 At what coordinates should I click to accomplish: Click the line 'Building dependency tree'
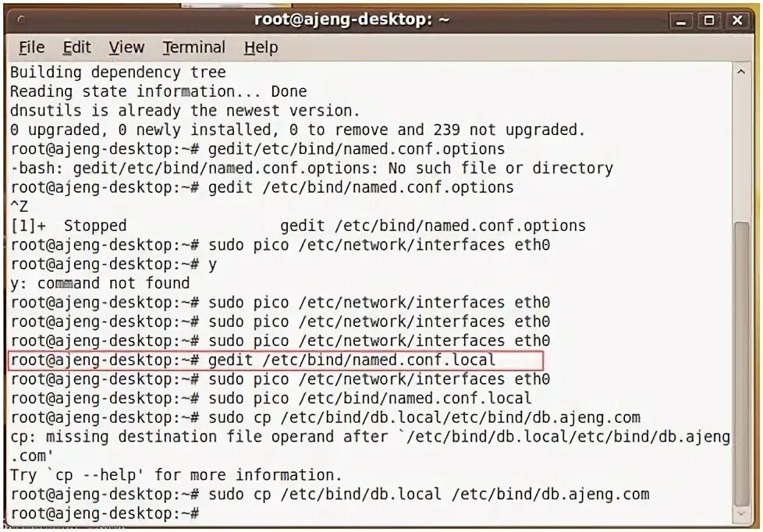coord(118,73)
